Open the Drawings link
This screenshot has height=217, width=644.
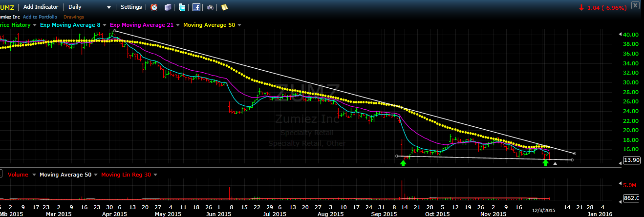[x=74, y=17]
